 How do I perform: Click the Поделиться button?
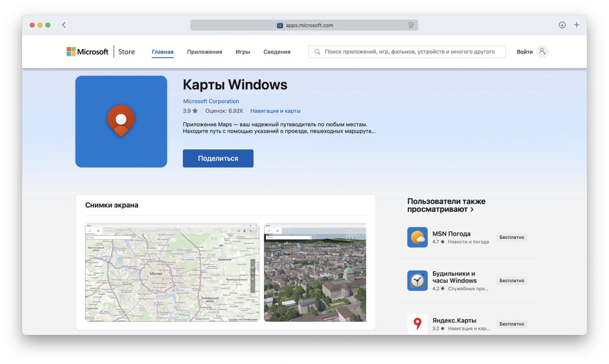tap(218, 158)
